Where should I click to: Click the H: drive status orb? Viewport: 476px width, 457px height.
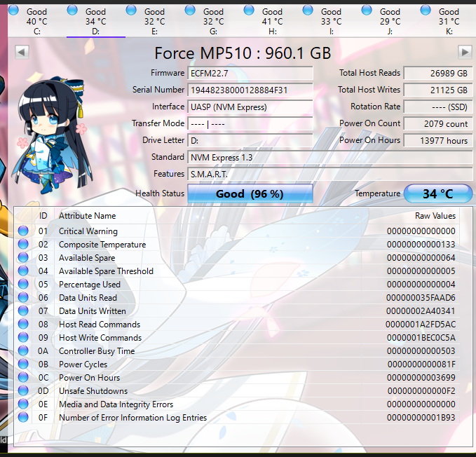coord(249,10)
